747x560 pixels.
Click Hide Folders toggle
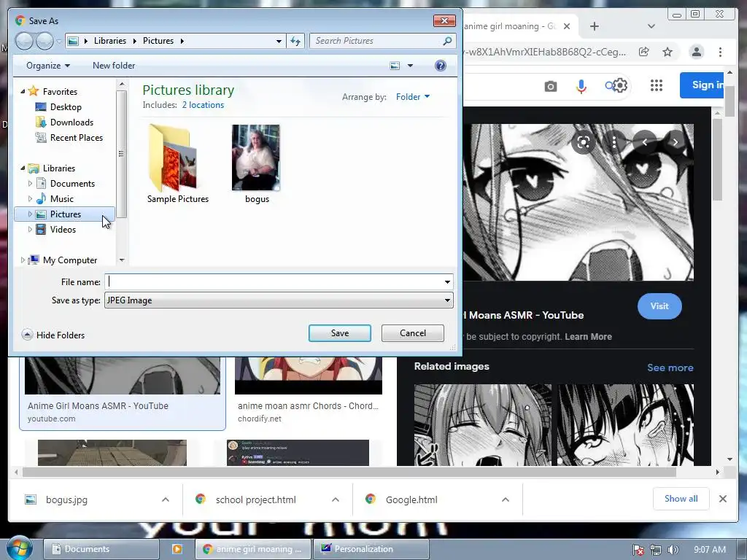coord(53,335)
